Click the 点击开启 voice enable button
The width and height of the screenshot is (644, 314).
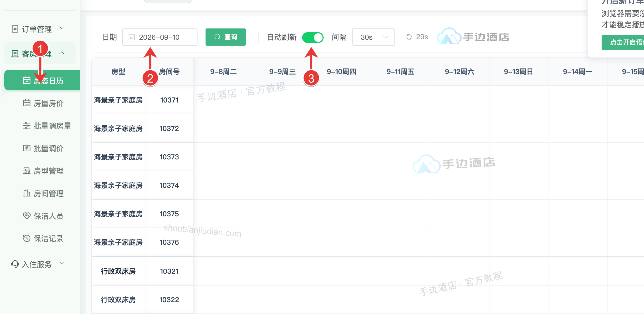coord(623,42)
